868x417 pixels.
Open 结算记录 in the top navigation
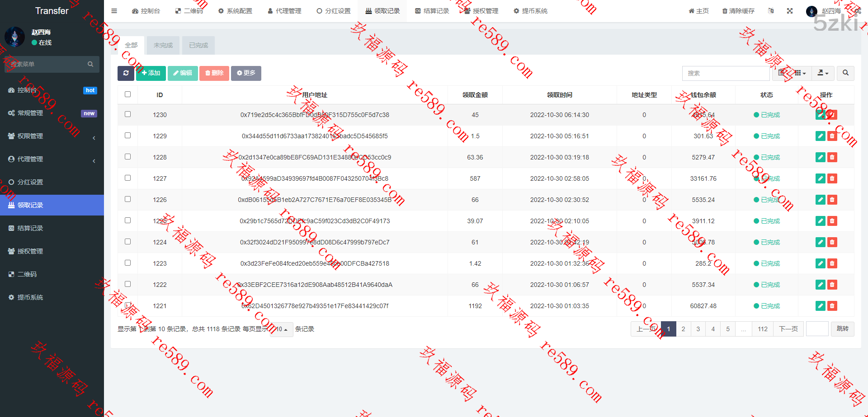tap(432, 11)
